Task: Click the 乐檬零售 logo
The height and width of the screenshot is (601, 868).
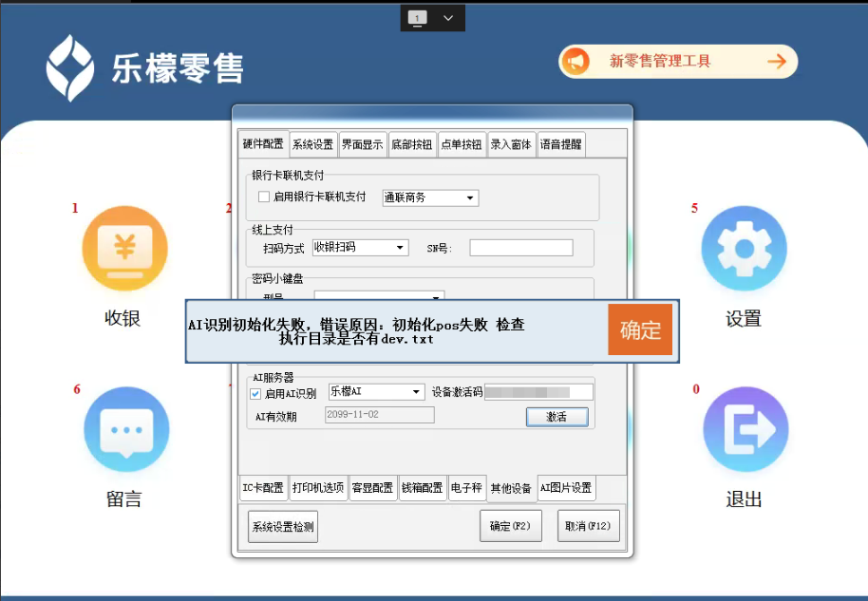Action: point(145,68)
